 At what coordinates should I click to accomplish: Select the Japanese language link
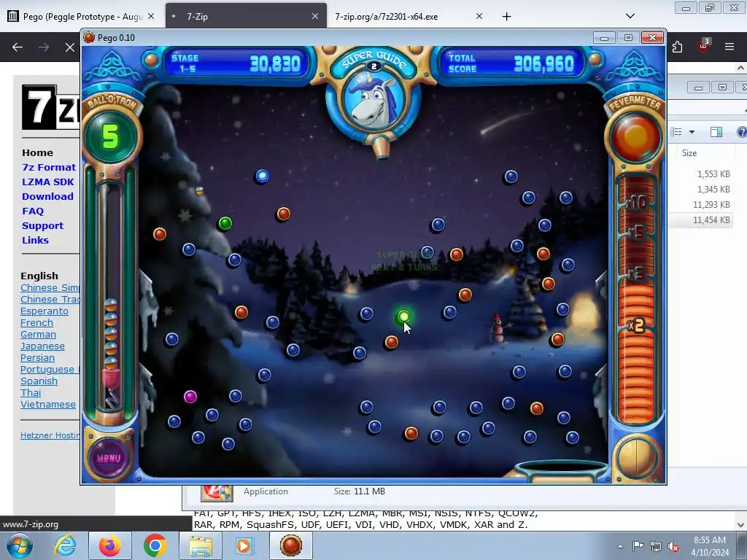[42, 346]
